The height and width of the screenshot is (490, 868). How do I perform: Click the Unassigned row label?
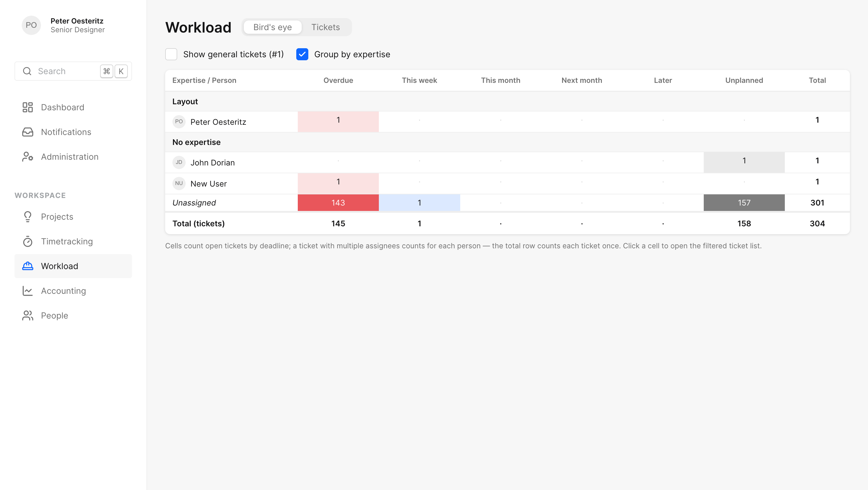click(x=194, y=203)
